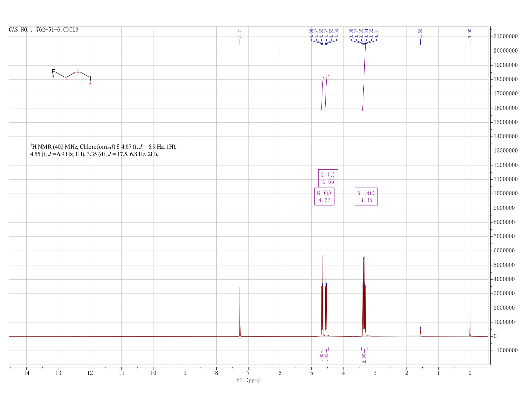Image resolution: width=532 pixels, height=411 pixels.
Task: Click the f1 (ppm) axis label
Action: point(248,380)
